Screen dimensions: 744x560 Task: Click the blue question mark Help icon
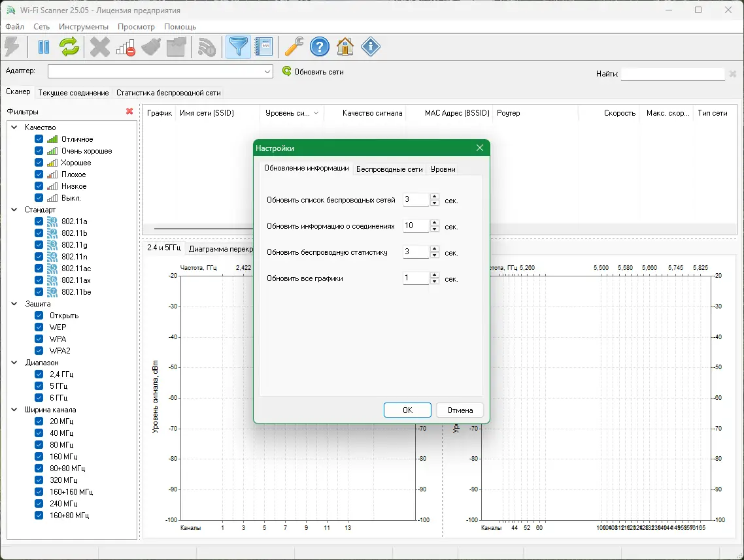(319, 46)
